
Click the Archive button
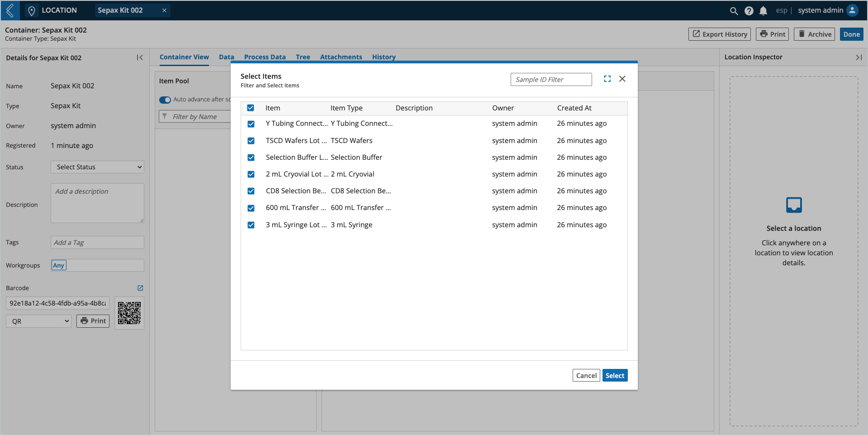pyautogui.click(x=815, y=34)
